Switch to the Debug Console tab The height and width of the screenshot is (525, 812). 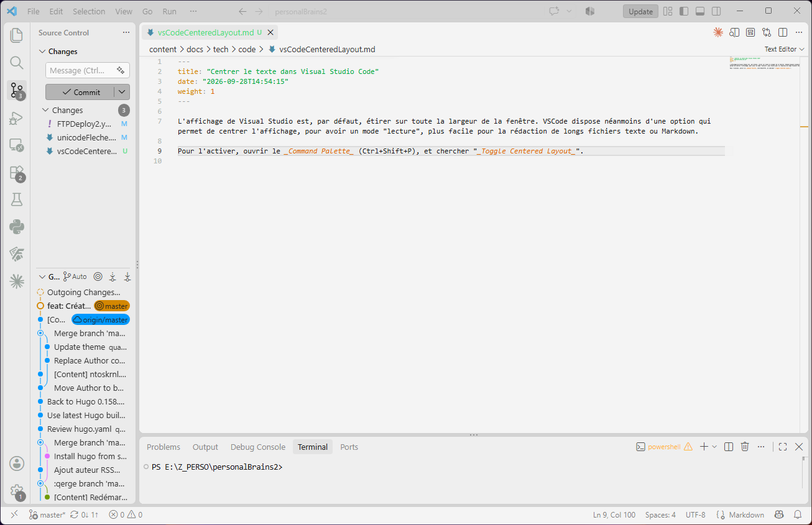(x=258, y=447)
